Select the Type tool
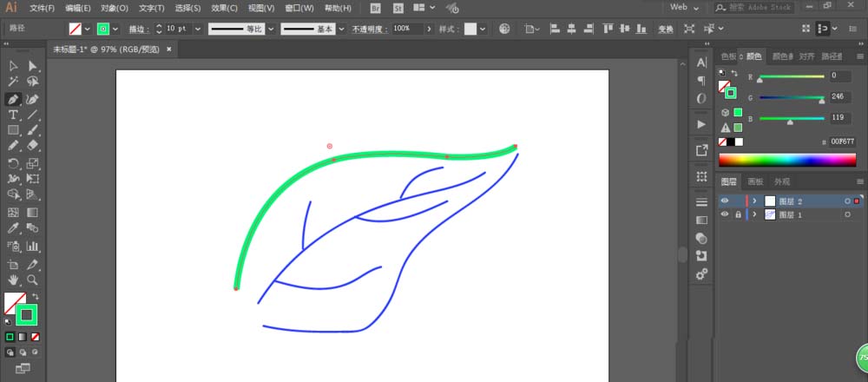 point(13,115)
